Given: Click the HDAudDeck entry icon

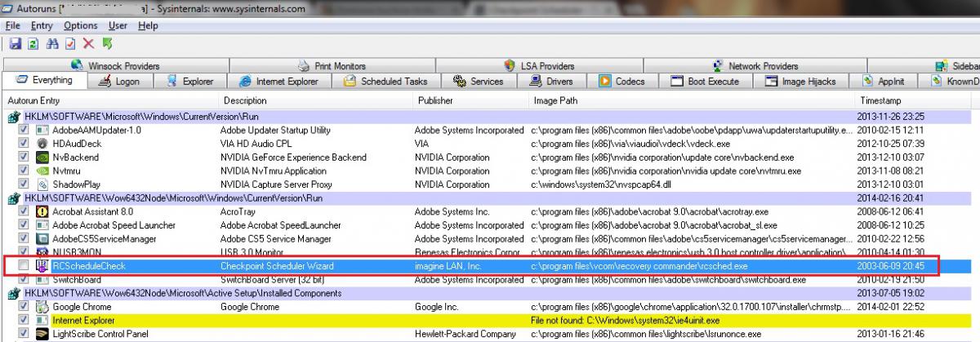Looking at the screenshot, I should (43, 144).
